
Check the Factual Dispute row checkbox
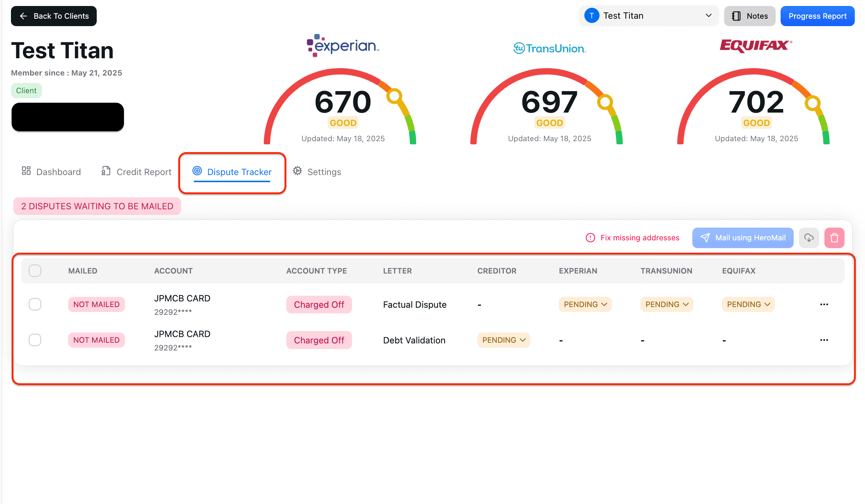[35, 304]
